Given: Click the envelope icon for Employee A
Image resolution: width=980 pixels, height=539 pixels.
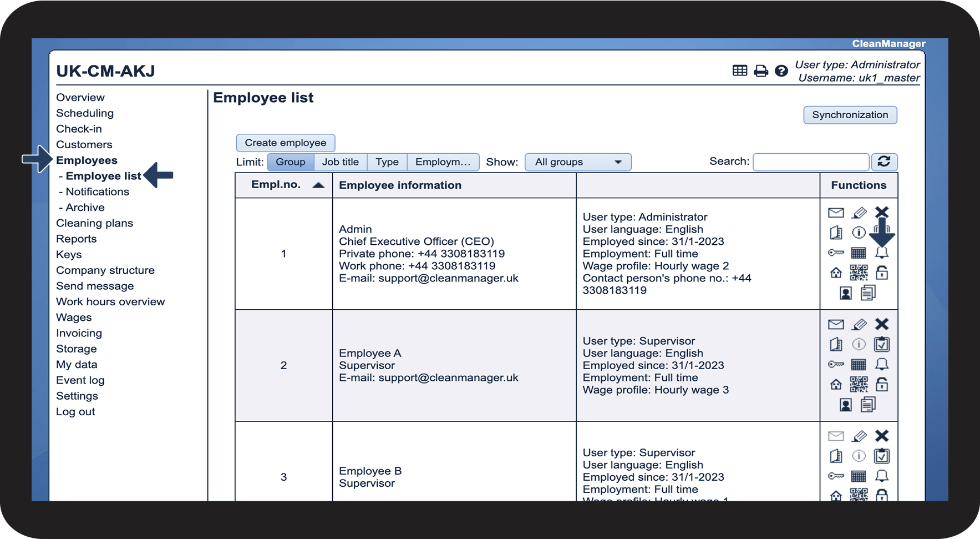Looking at the screenshot, I should pos(836,324).
